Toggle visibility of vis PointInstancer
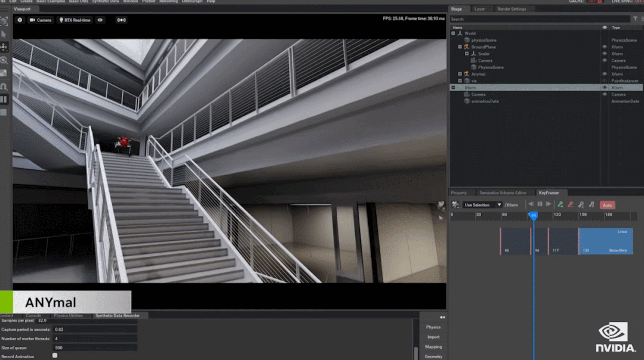Viewport: 644px width, 360px height. tap(605, 81)
